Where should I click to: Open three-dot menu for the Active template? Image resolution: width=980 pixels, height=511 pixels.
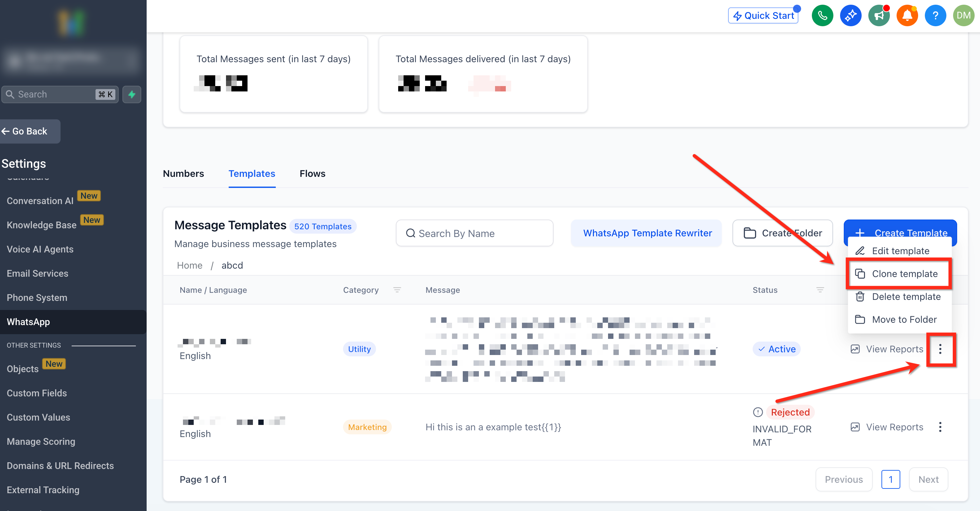(940, 349)
